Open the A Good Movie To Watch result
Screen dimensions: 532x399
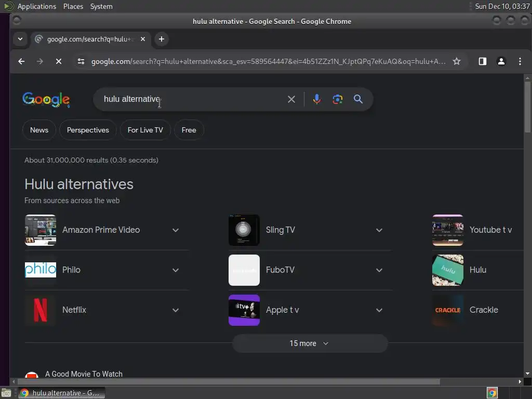click(84, 374)
